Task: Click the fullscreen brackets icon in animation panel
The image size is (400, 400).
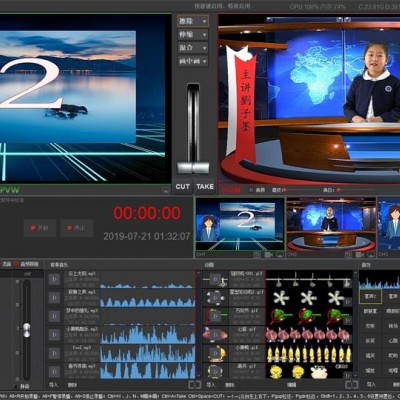Action: (351, 385)
